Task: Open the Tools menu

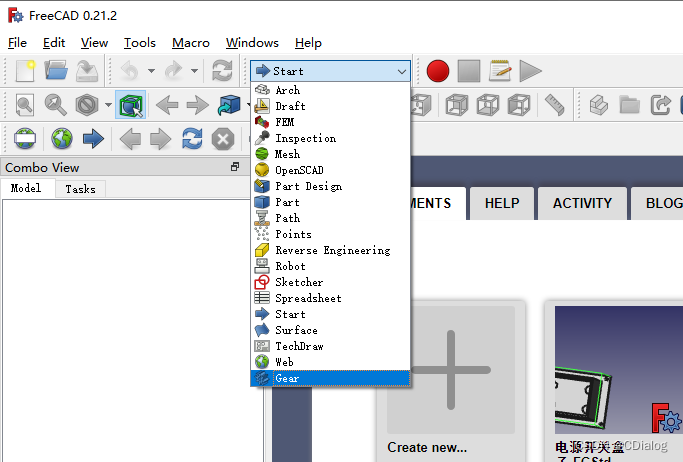Action: (x=140, y=43)
